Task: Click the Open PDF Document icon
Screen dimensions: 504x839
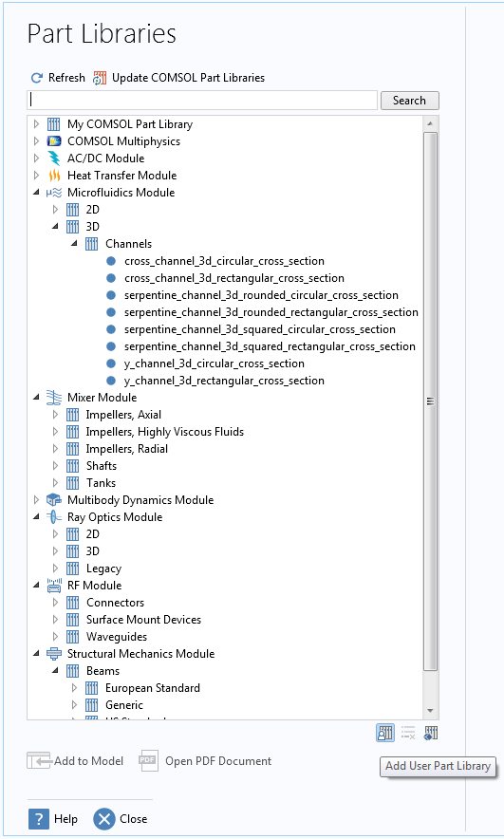Action: point(148,761)
